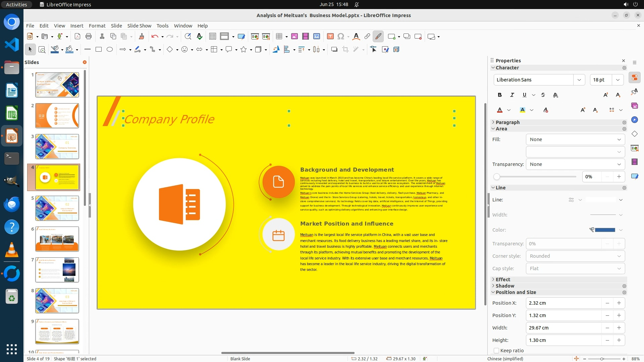
Task: Enable the Keep ratio checkbox
Action: tap(496, 351)
